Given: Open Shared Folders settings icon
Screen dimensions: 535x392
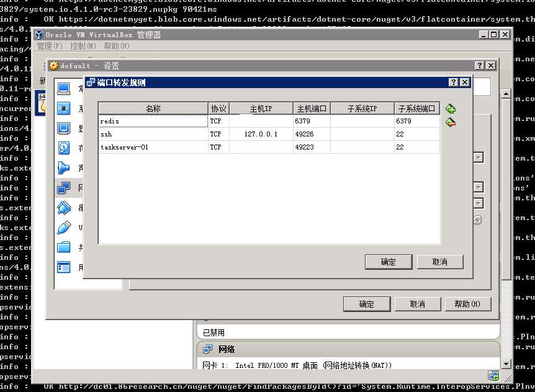Looking at the screenshot, I should (x=64, y=247).
